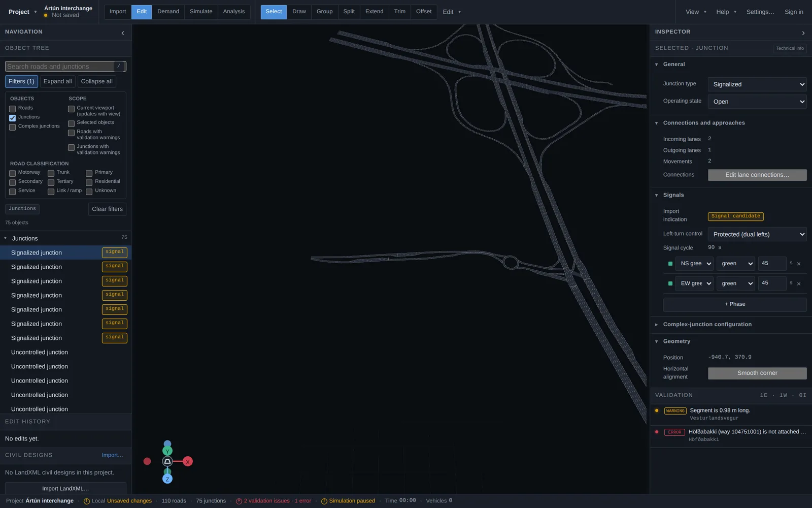Switch to the Analysis tab
The image size is (812, 508).
234,12
